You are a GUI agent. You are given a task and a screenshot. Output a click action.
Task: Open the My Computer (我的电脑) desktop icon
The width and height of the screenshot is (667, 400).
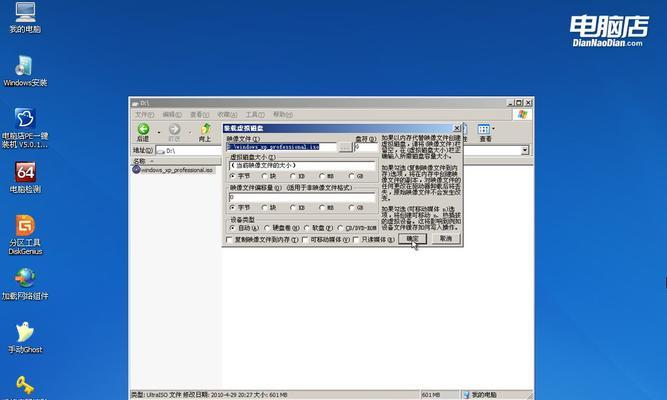click(23, 14)
